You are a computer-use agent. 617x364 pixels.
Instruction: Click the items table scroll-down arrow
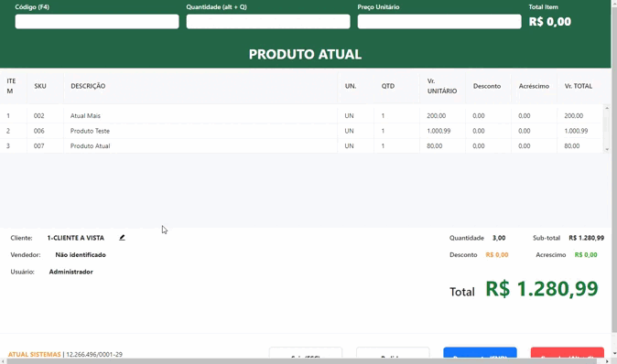607,149
